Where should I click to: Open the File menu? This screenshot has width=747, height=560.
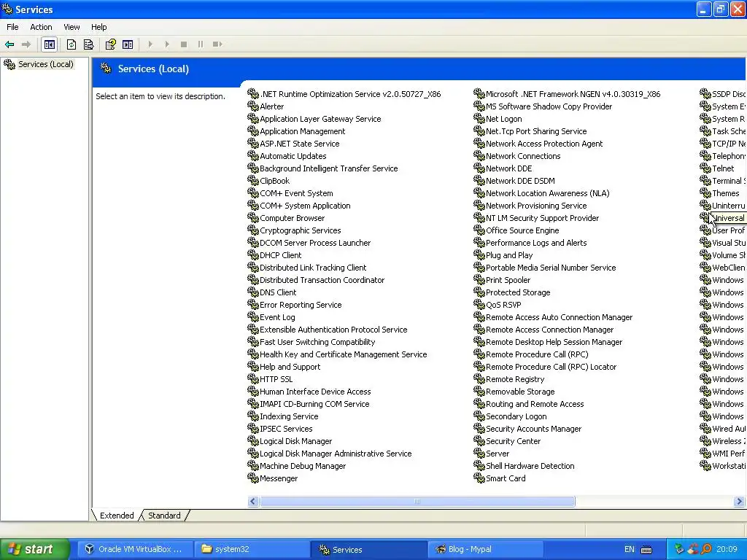coord(13,27)
